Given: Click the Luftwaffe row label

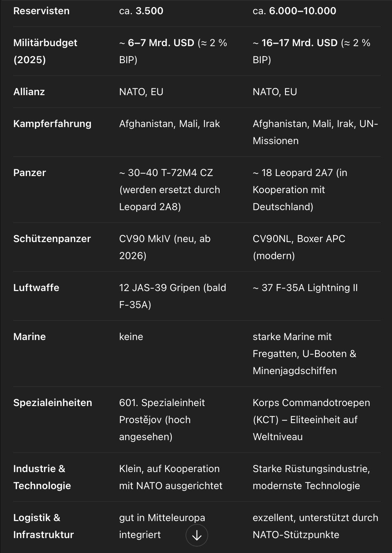Looking at the screenshot, I should click(36, 288).
